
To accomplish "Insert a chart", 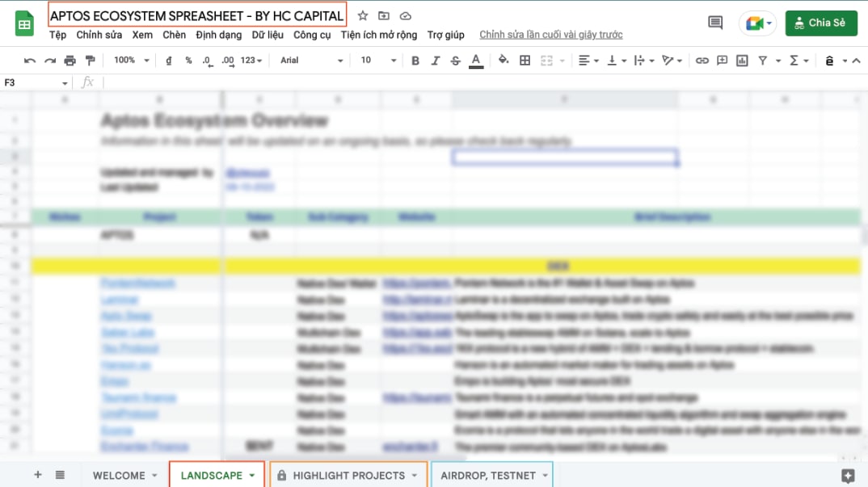I will [x=743, y=61].
